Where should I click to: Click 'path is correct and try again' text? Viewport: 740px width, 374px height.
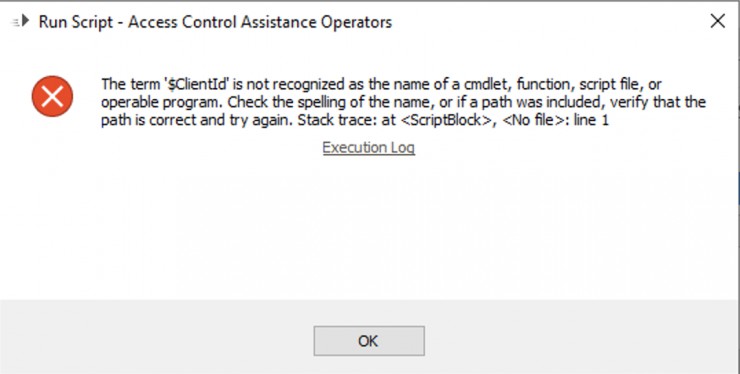point(197,120)
